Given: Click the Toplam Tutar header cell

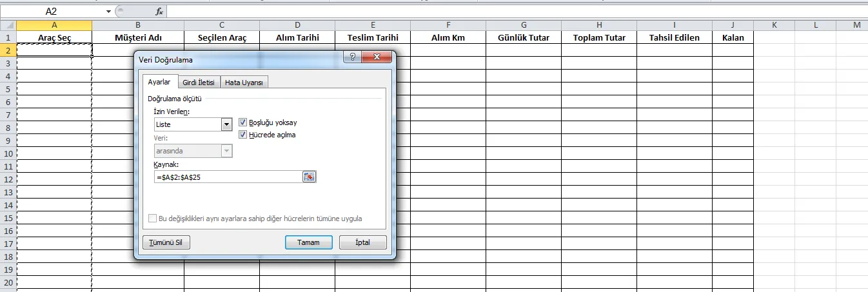Looking at the screenshot, I should [x=599, y=37].
